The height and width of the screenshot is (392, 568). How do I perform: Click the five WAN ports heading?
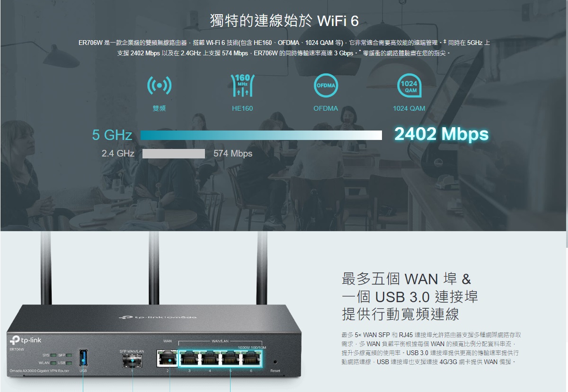tap(410, 296)
